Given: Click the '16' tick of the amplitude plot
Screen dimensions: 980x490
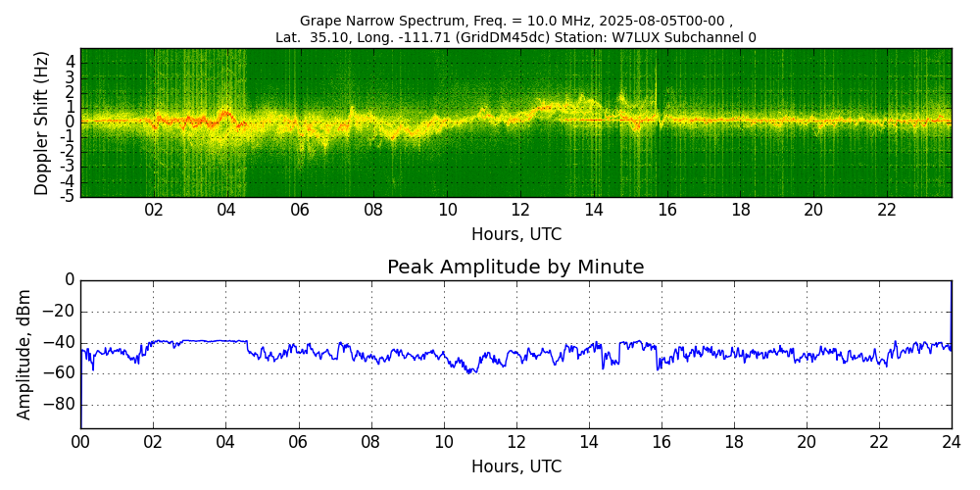Looking at the screenshot, I should click(x=661, y=441).
